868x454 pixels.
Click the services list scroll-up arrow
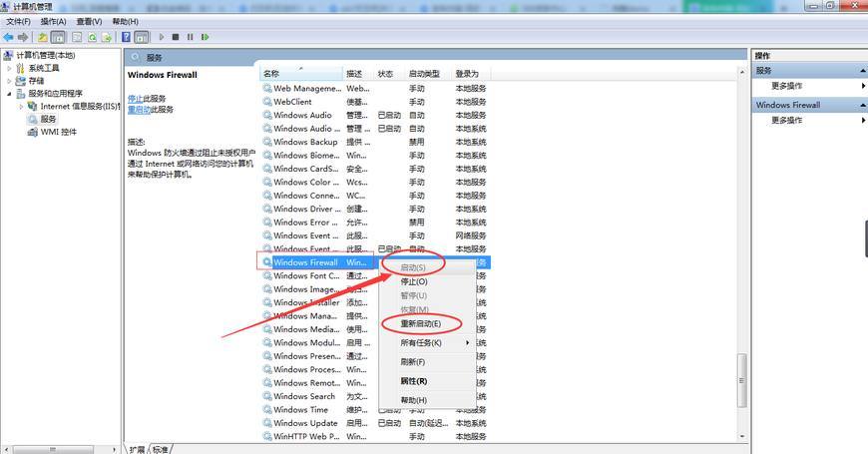(x=742, y=73)
